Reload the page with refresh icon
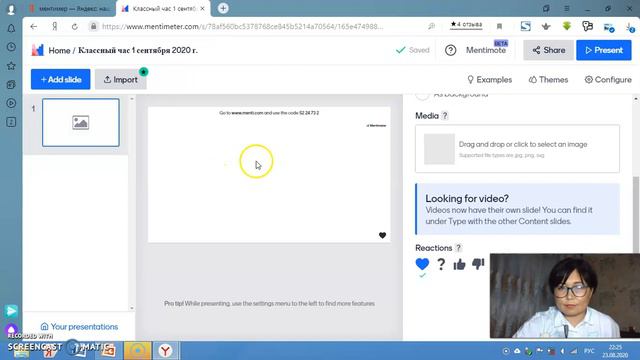This screenshot has width=640, height=360. pyautogui.click(x=74, y=27)
